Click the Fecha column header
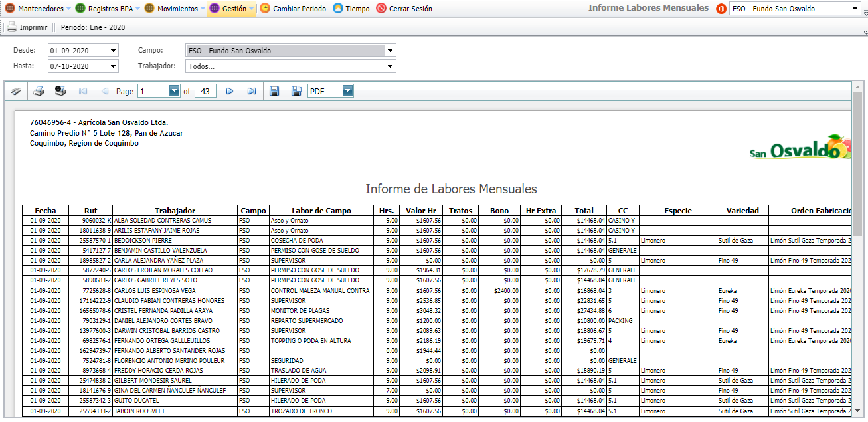 coord(46,211)
